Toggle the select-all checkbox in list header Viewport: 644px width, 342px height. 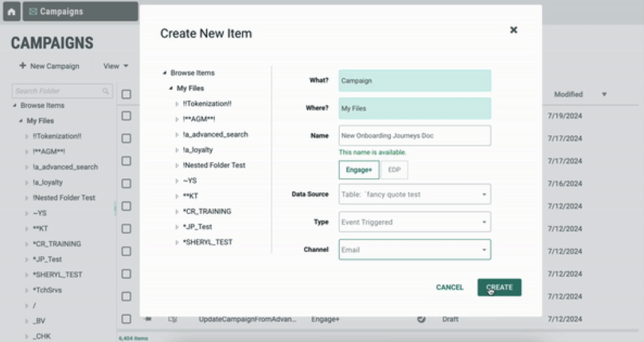pos(127,95)
